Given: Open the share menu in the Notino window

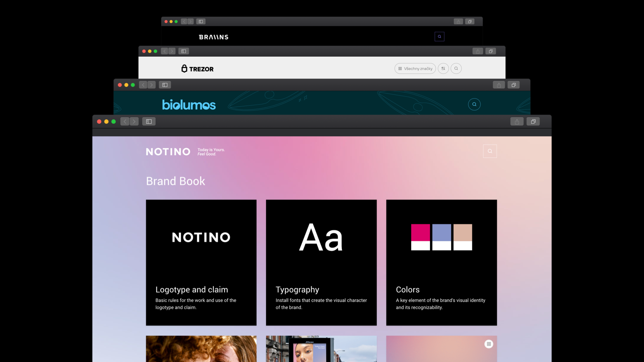Looking at the screenshot, I should 517,122.
